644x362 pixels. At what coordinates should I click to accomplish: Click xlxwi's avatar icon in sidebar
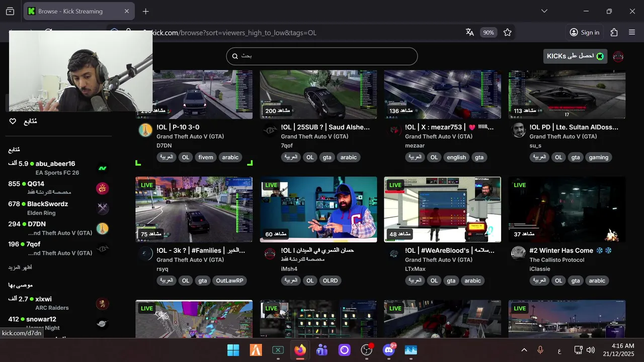(103, 304)
